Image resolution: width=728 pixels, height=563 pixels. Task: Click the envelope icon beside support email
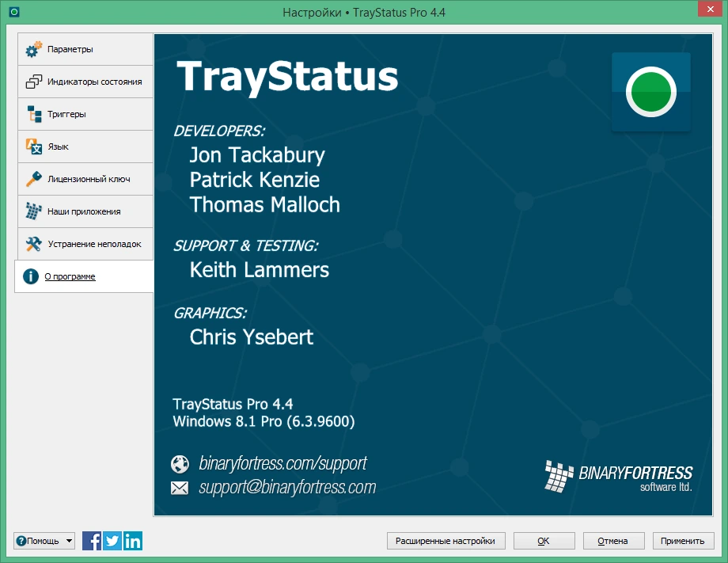[x=180, y=488]
